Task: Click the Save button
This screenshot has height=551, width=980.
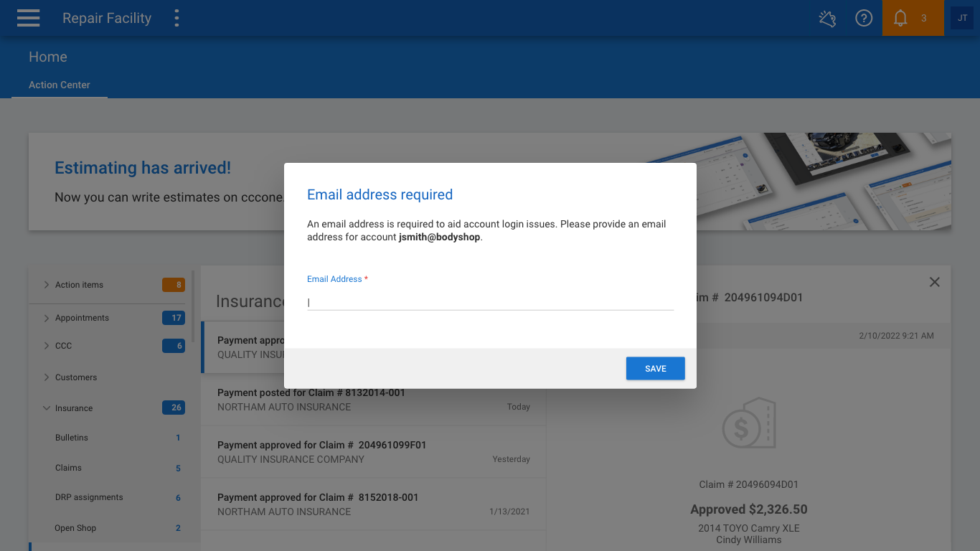Action: [655, 369]
